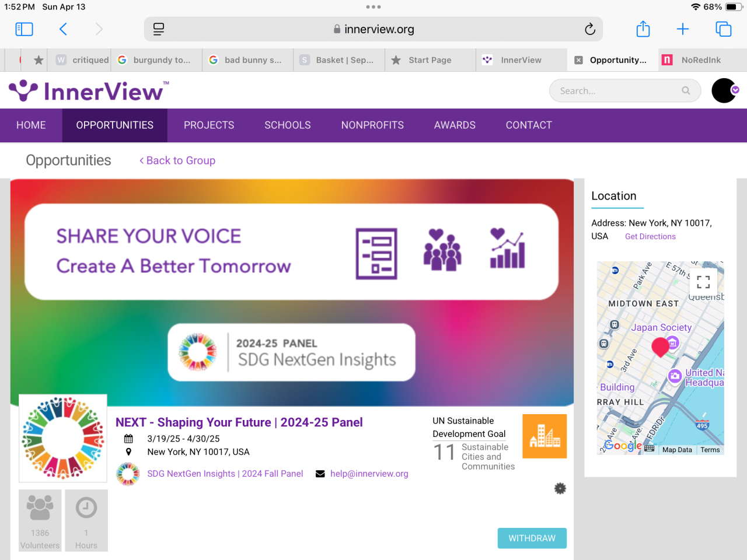The image size is (747, 560).
Task: Open the NONPROFITS menu item
Action: (372, 125)
